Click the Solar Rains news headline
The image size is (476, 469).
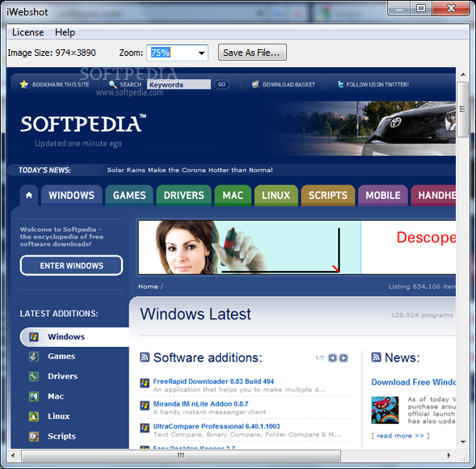tap(190, 170)
